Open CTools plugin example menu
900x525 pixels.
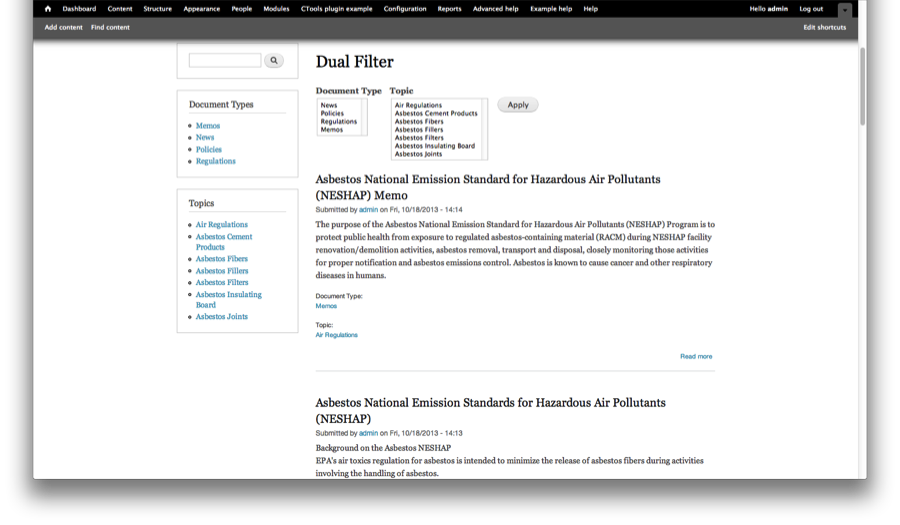(336, 9)
